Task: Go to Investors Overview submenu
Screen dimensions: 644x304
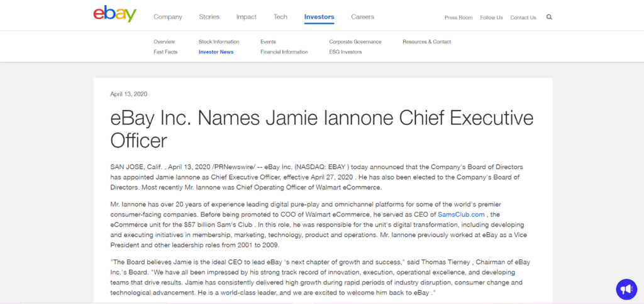Action: click(x=164, y=41)
